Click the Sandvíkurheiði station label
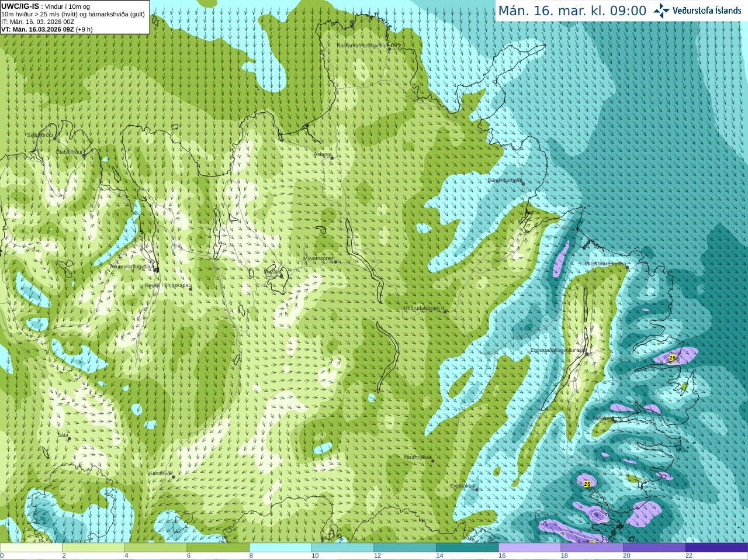Image resolution: width=748 pixels, height=560 pixels. click(505, 180)
